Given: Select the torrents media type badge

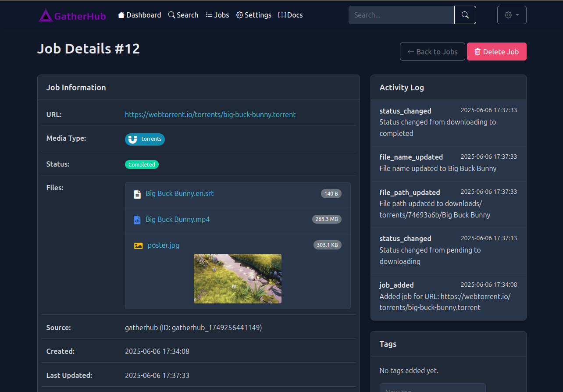Looking at the screenshot, I should [x=145, y=139].
